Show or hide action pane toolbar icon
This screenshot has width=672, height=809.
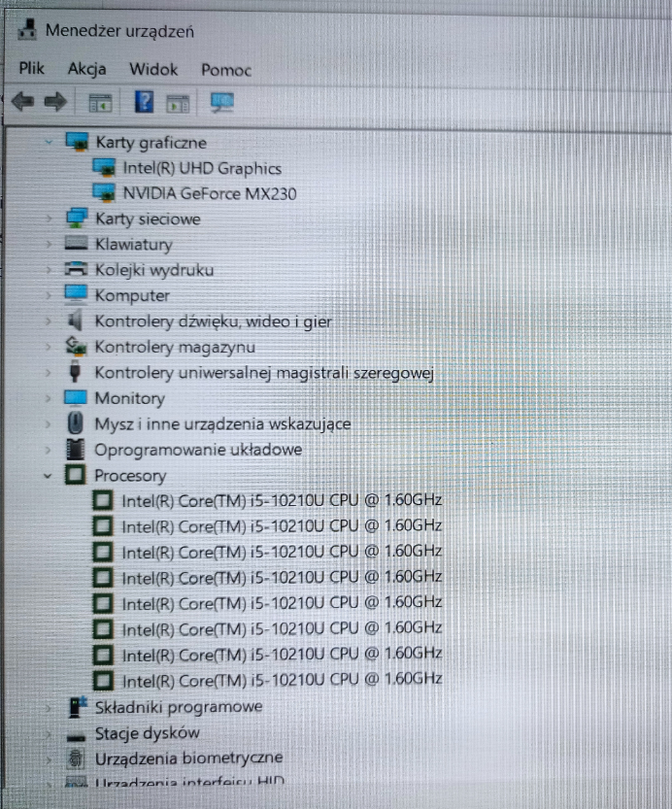pyautogui.click(x=178, y=104)
